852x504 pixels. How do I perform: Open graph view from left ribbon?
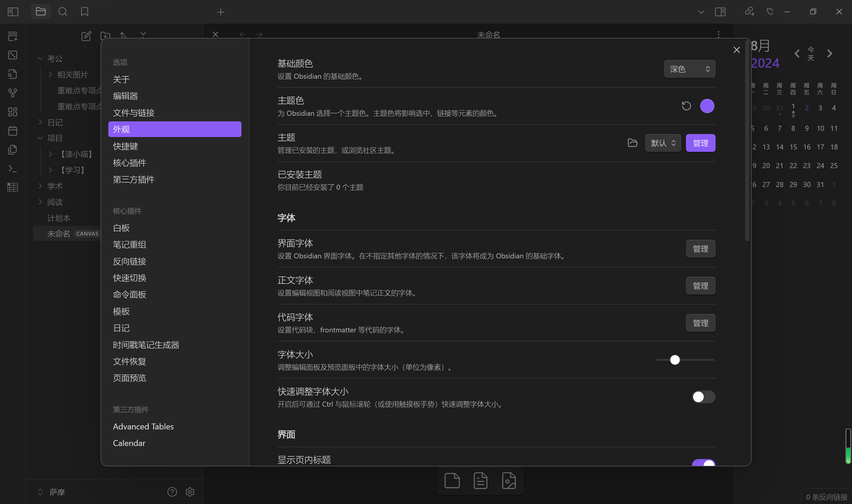tap(12, 93)
